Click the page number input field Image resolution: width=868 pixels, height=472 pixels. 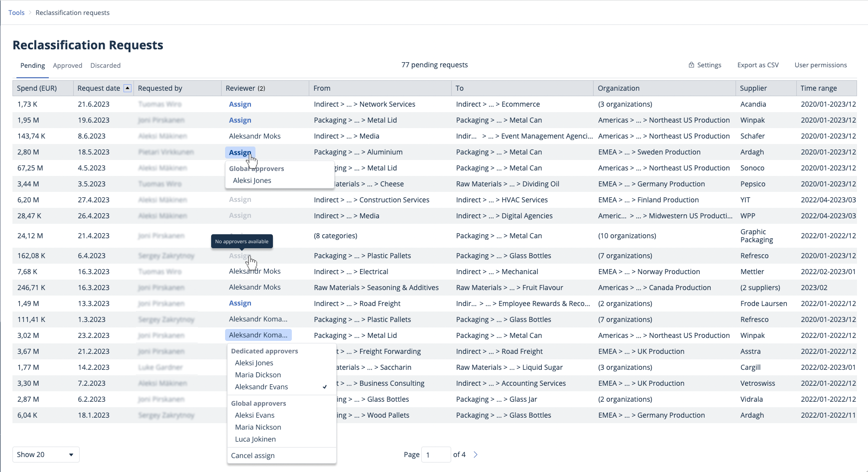(x=435, y=455)
